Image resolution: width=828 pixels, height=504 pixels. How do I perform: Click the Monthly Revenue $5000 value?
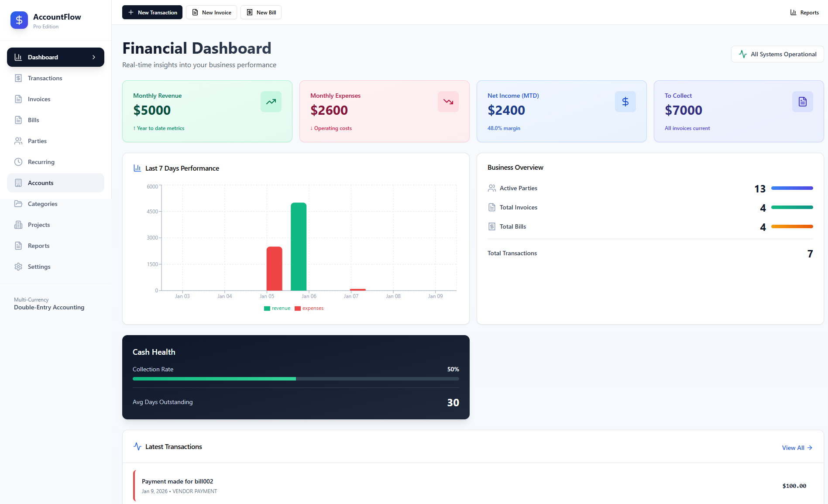[x=152, y=110]
